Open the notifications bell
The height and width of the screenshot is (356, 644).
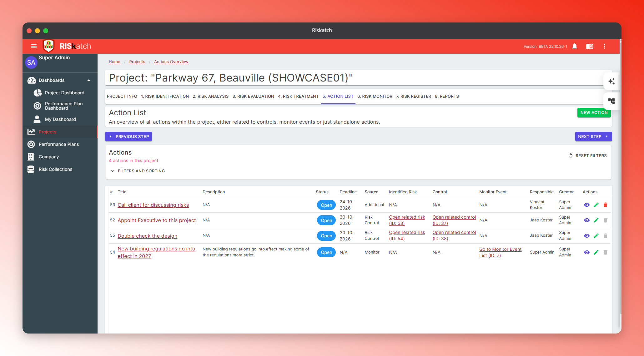(575, 46)
